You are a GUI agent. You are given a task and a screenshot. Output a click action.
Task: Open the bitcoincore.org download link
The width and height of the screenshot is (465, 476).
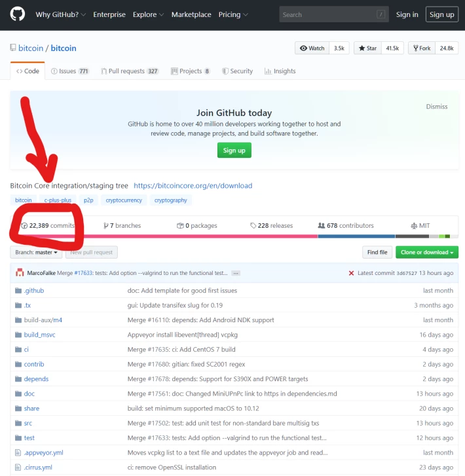[193, 185]
